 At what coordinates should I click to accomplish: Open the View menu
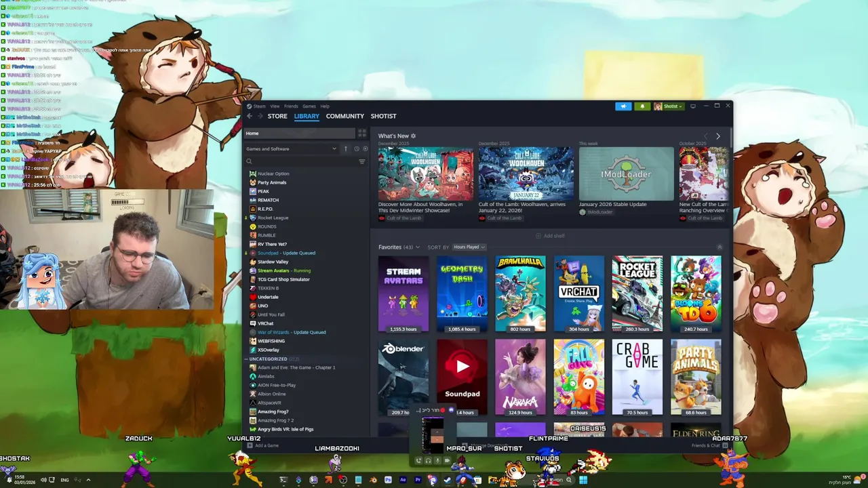[x=275, y=106]
